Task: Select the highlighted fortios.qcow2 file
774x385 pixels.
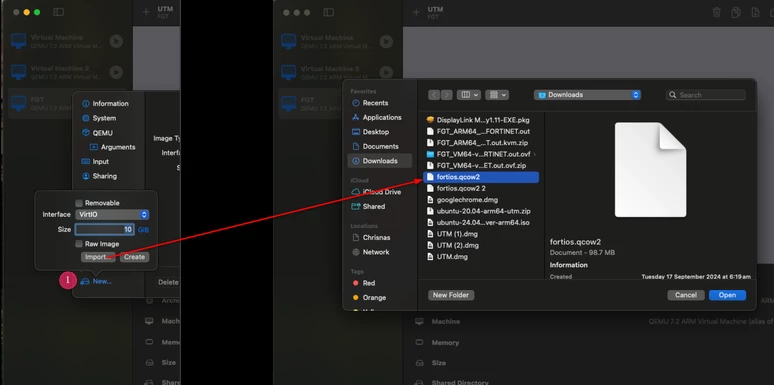Action: tap(481, 177)
